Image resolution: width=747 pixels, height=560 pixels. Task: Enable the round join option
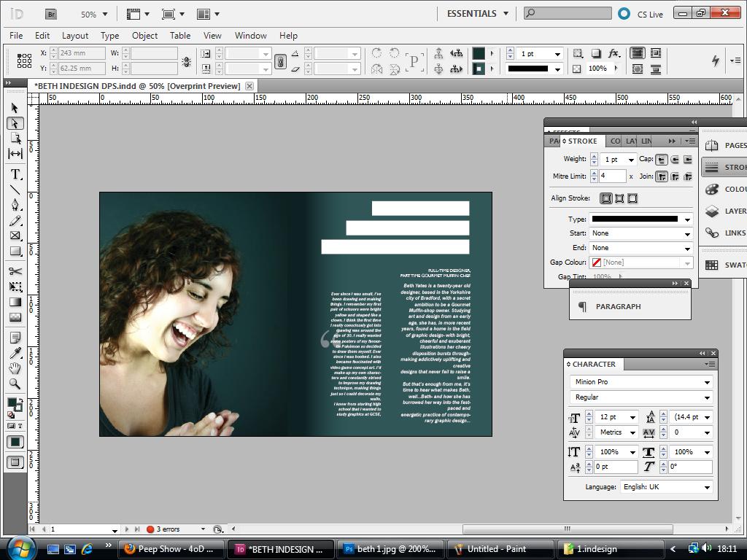(x=676, y=176)
